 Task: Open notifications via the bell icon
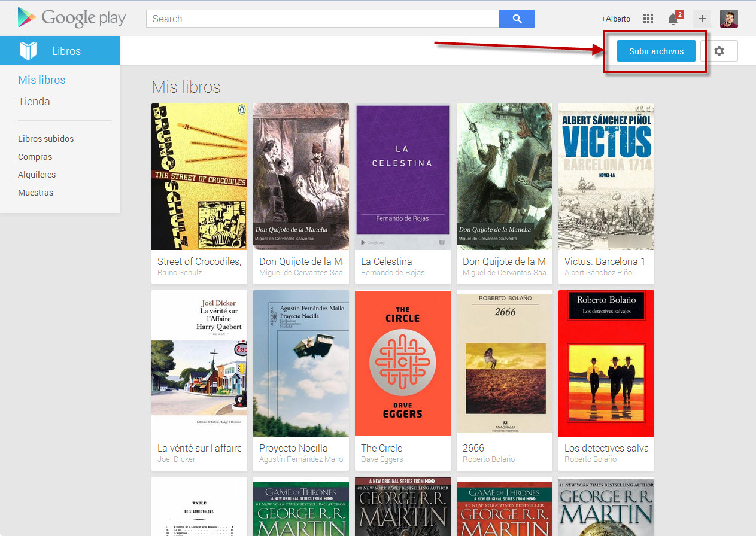pyautogui.click(x=672, y=19)
